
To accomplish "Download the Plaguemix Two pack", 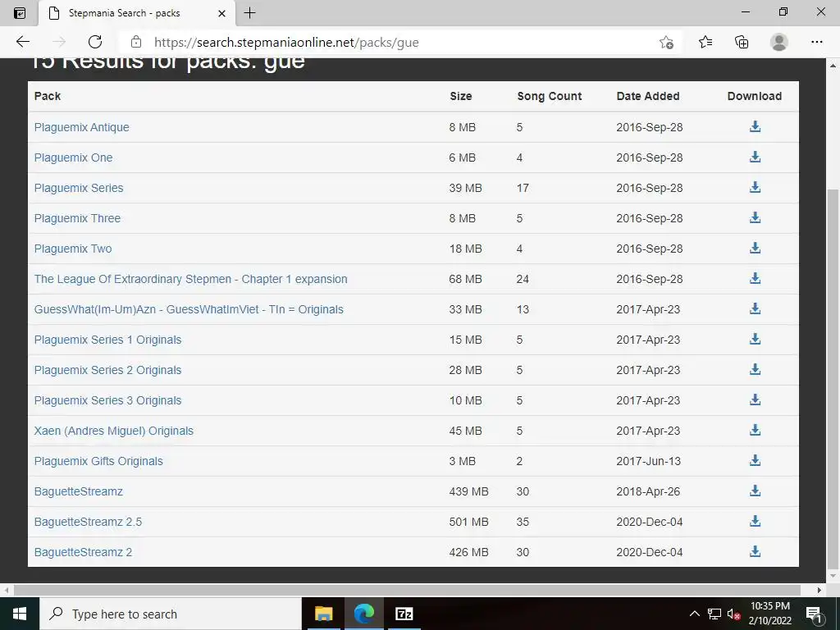I will click(x=755, y=248).
